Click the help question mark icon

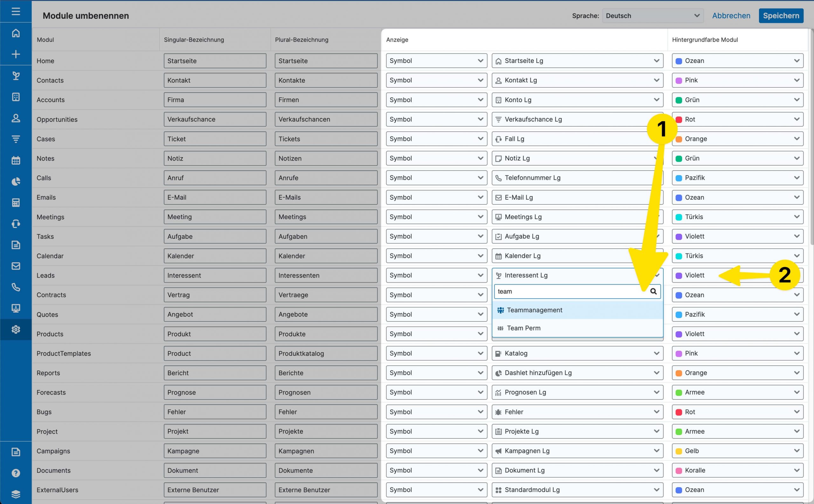16,473
